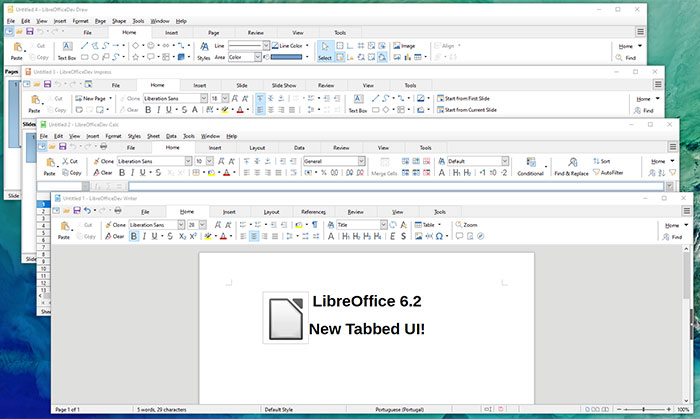Viewport: 700px width, 419px height.
Task: Toggle formatting marks pilcrow in Writer
Action: 315,224
